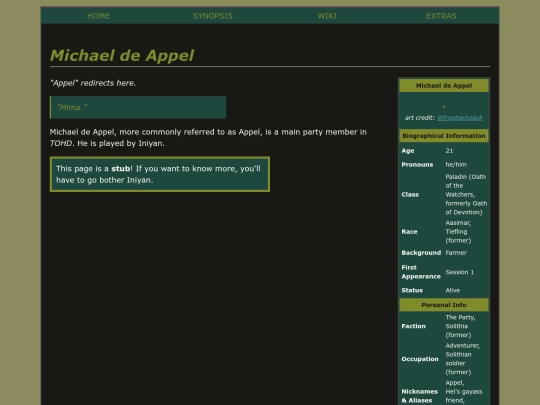The image size is (540, 405).
Task: Open the WIKI navigation item
Action: 327,16
